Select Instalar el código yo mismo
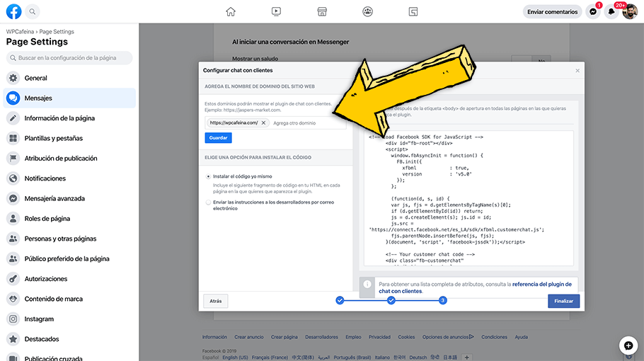The image size is (644, 361). pyautogui.click(x=208, y=176)
